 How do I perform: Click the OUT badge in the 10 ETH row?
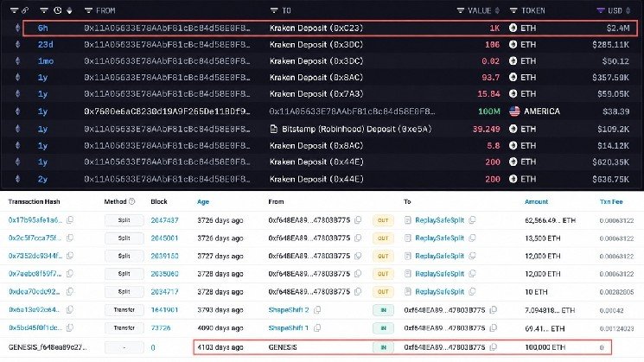[383, 292]
